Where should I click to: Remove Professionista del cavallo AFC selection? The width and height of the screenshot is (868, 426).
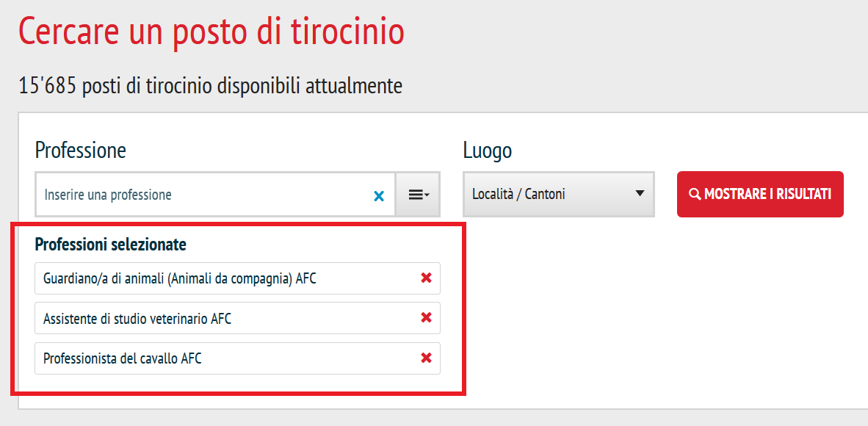(426, 358)
